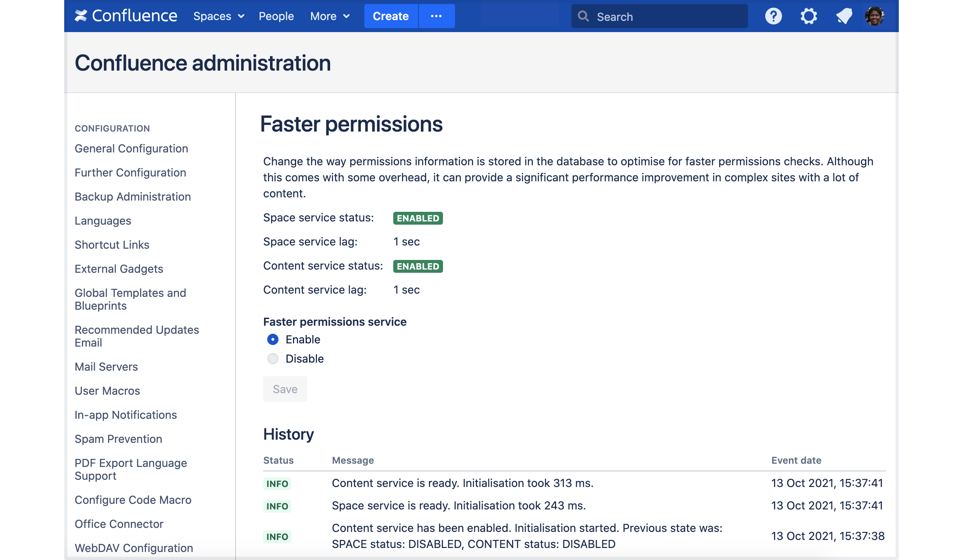Click the Message column header
The image size is (963, 560).
pyautogui.click(x=353, y=461)
